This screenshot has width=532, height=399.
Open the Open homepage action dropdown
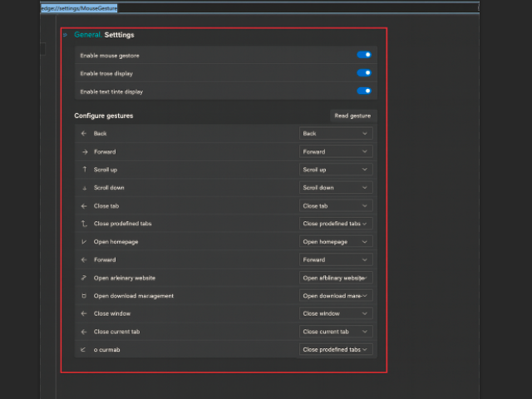pos(335,242)
